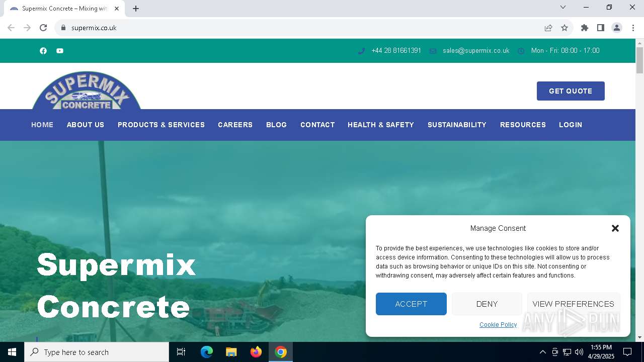Viewport: 644px width, 362px height.
Task: Open the CAREERS page
Action: pos(235,125)
